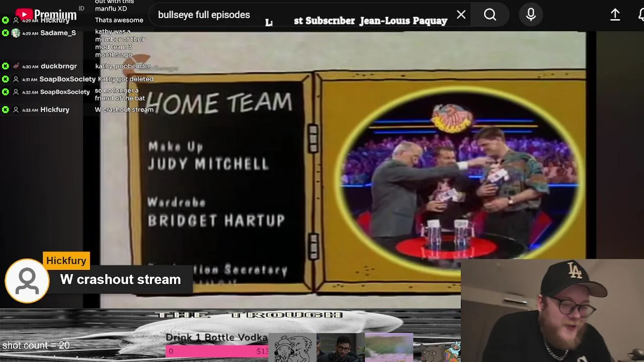Click the 4:30 AM timestamp
The height and width of the screenshot is (362, 644).
pos(30,66)
